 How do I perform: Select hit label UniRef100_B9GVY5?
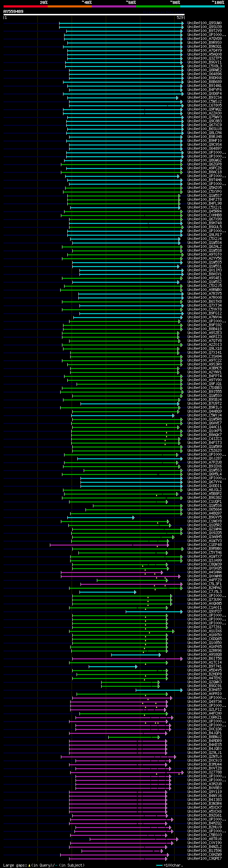[204, 517]
